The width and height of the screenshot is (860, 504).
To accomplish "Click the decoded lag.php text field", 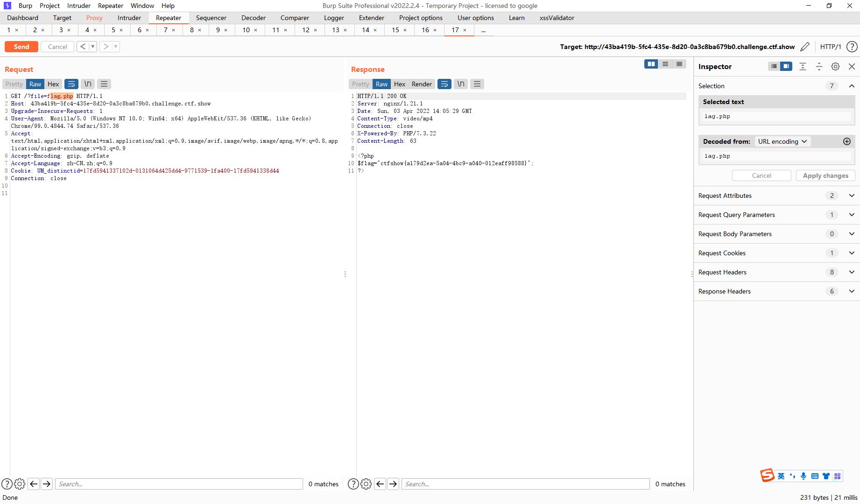I will click(776, 156).
